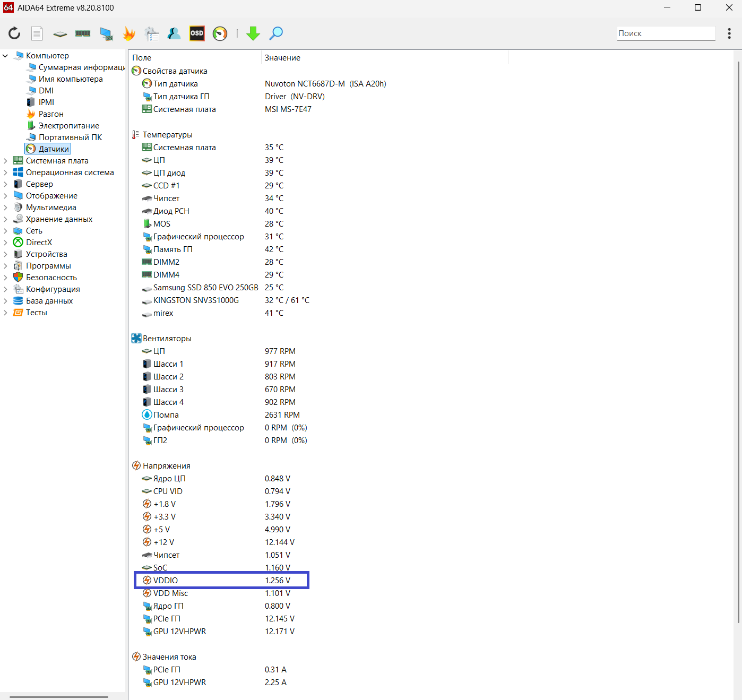The width and height of the screenshot is (742, 700).
Task: Expand the Сервер tree chevron
Action: [5, 184]
